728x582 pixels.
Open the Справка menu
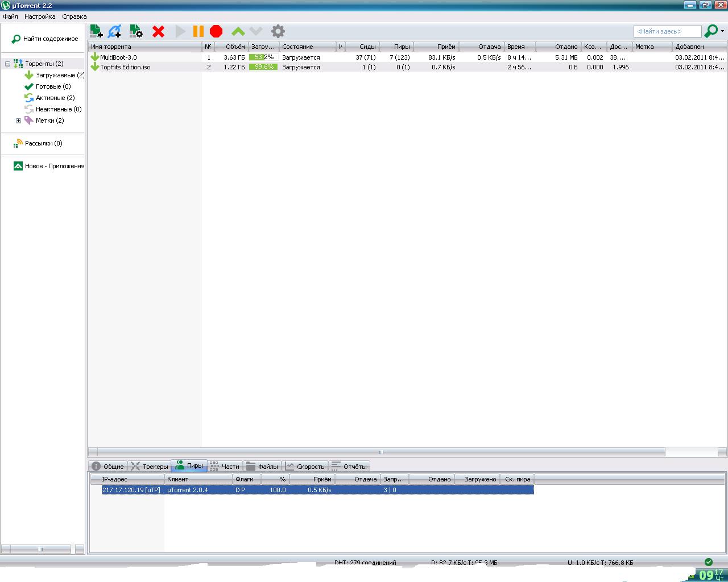75,16
